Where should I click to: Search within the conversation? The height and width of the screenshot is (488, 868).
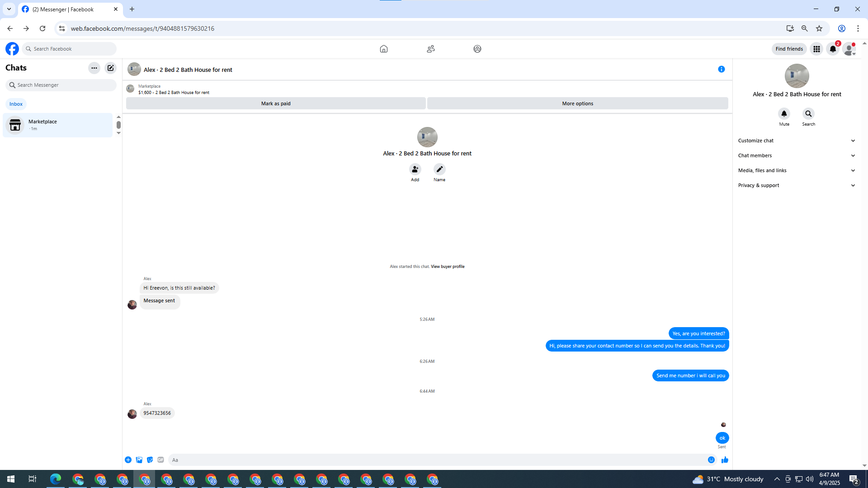point(809,114)
